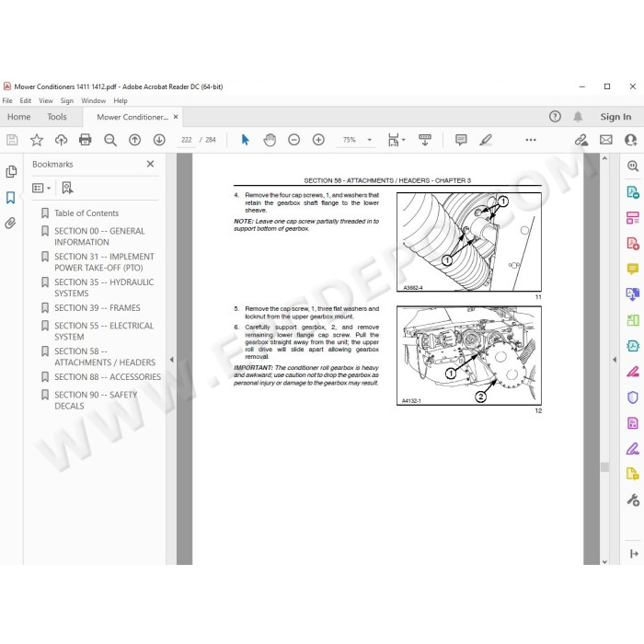This screenshot has height=644, width=644.
Task: Select the Highlight text pen tool
Action: click(x=486, y=140)
